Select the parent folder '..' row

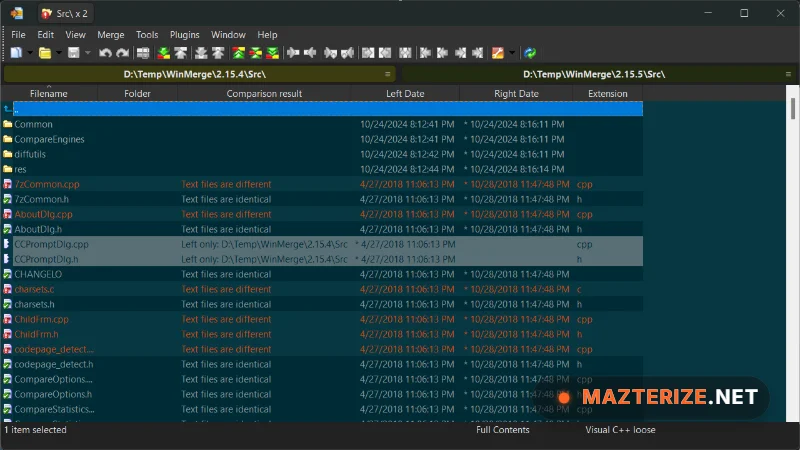coord(322,109)
